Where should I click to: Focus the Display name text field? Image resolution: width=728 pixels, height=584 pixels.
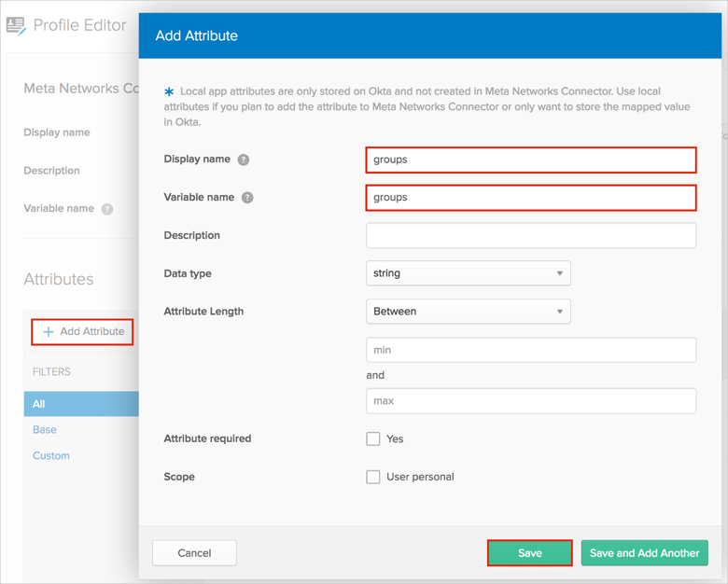pyautogui.click(x=530, y=160)
